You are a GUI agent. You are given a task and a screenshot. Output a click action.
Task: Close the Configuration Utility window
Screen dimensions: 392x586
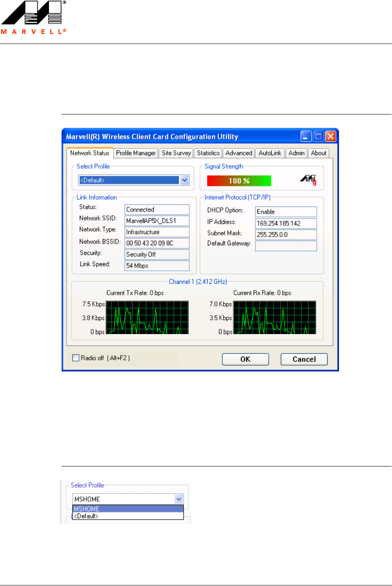331,136
